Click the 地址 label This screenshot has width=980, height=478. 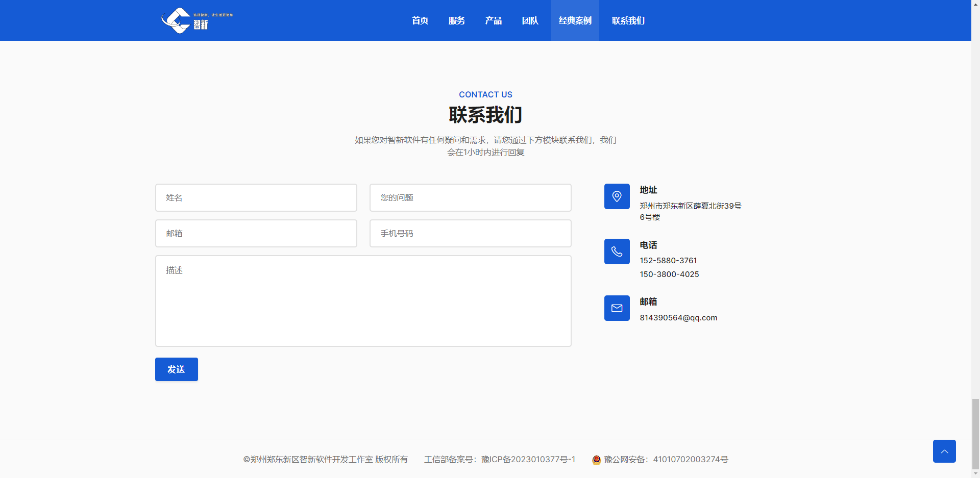(648, 190)
